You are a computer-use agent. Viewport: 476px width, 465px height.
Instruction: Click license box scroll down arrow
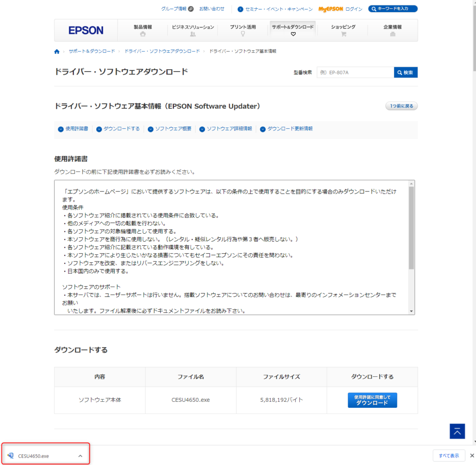click(411, 311)
